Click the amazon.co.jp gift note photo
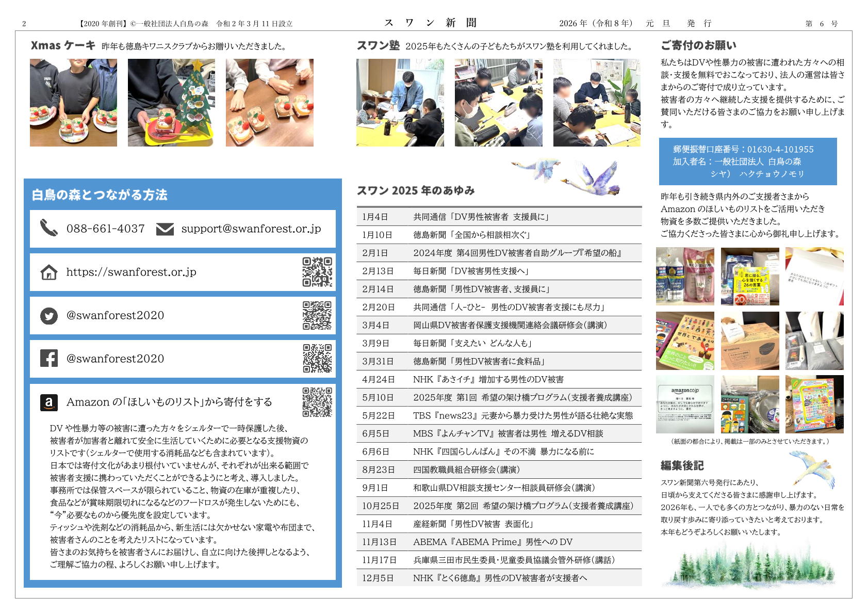This screenshot has width=868, height=614. point(685,404)
